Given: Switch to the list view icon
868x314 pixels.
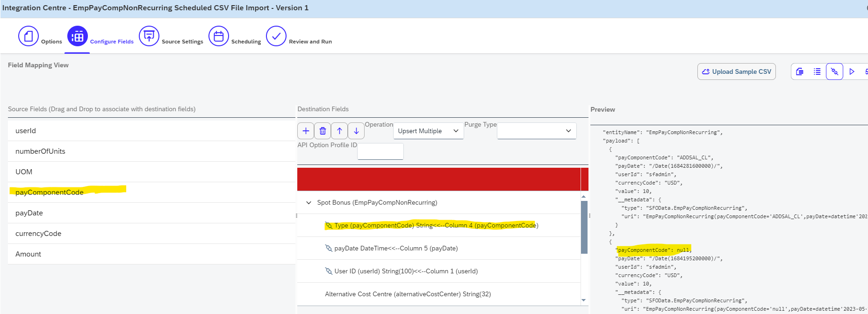Looking at the screenshot, I should point(817,71).
